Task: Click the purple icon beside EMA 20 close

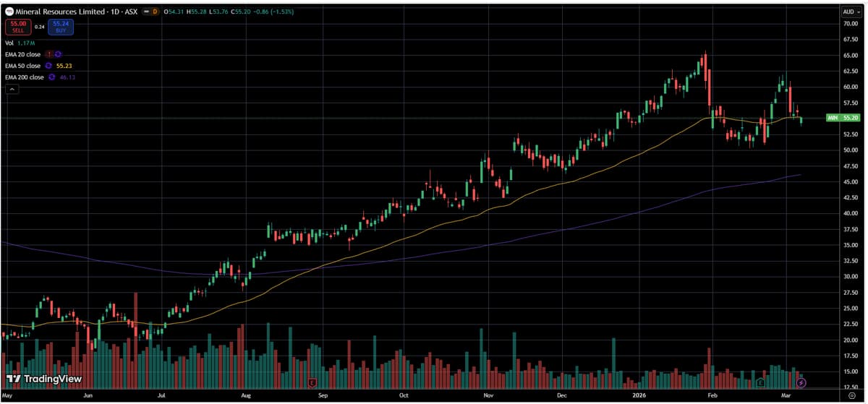Action: [x=58, y=54]
